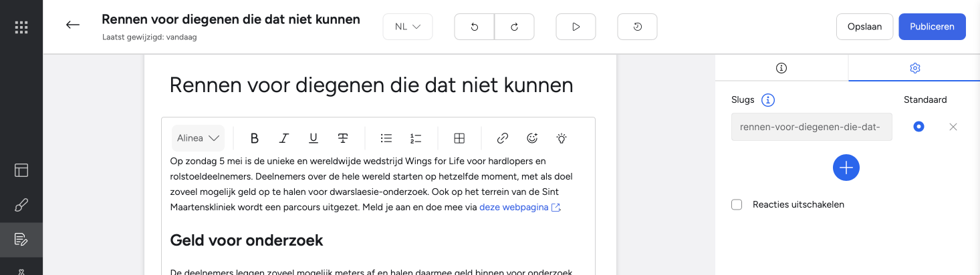Click the 'Laatst gewijzigd: vandaag' text
The width and height of the screenshot is (980, 275).
click(149, 37)
